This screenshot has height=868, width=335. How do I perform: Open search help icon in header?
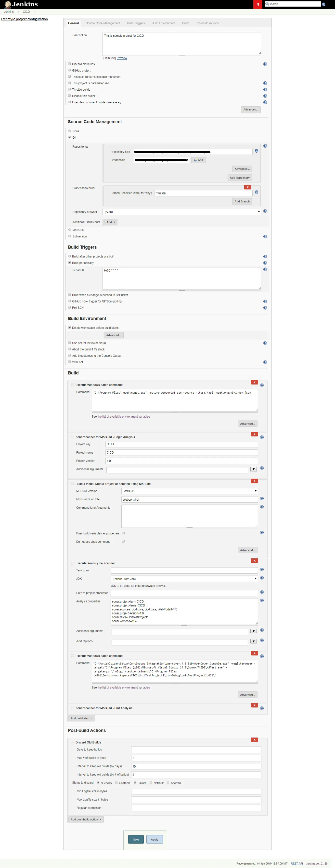(x=324, y=4)
